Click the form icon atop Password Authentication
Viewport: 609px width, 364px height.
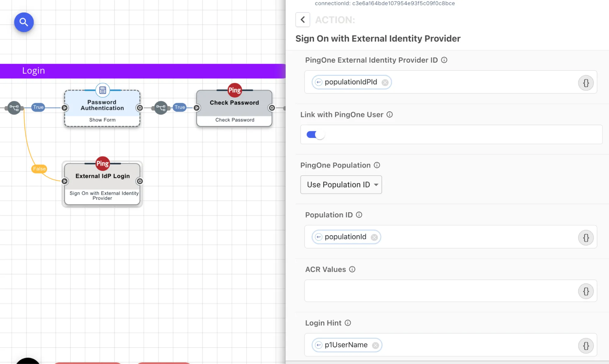103,90
